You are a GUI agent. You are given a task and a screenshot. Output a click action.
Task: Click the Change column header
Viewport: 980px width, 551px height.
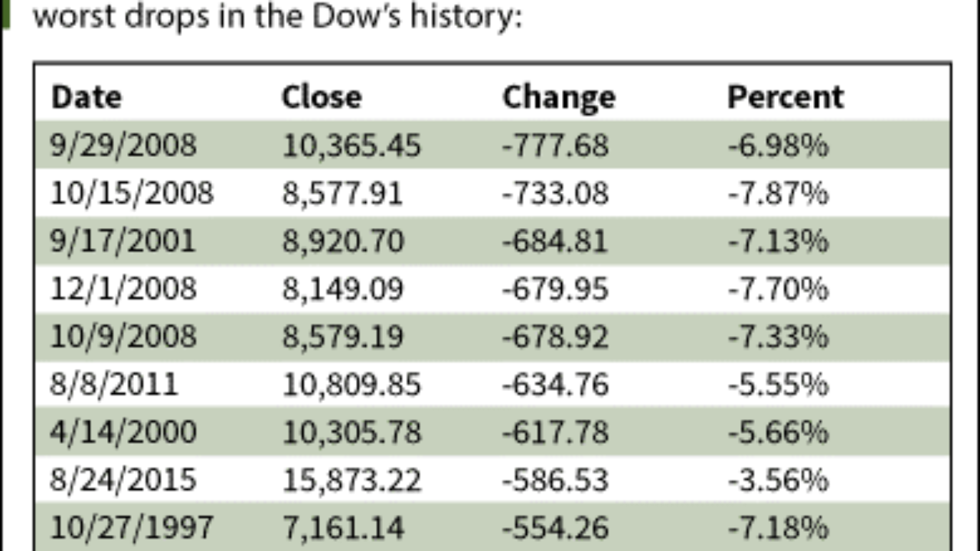coord(558,97)
